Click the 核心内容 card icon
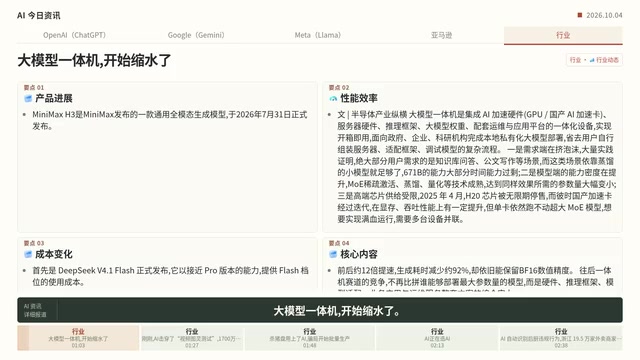Image resolution: width=640 pixels, height=360 pixels. (333, 254)
